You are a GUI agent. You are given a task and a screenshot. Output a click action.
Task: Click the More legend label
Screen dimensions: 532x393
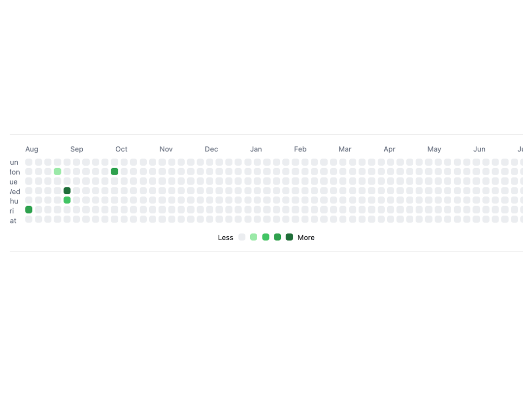306,238
